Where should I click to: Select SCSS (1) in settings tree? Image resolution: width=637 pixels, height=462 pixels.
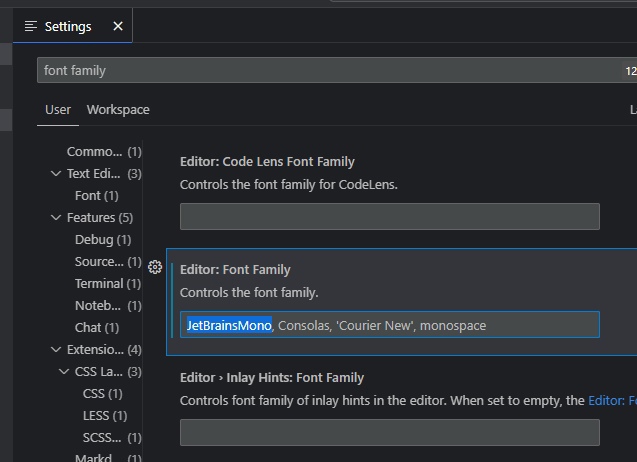pyautogui.click(x=112, y=437)
